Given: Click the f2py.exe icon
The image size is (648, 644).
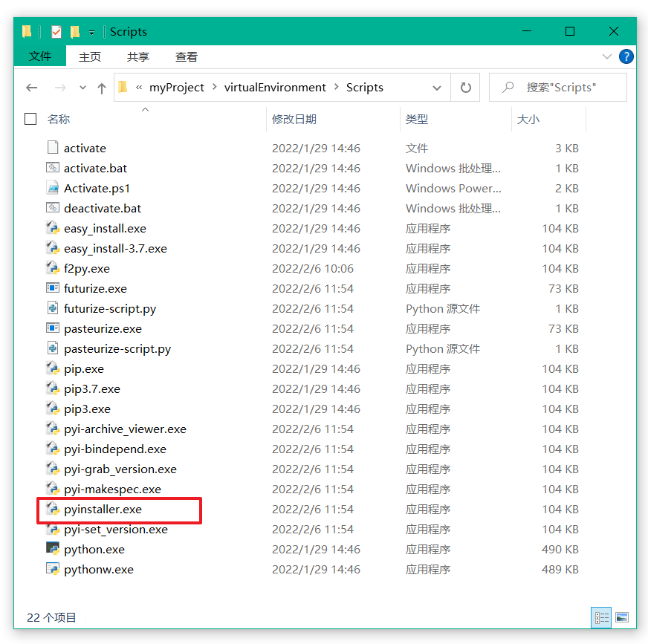Looking at the screenshot, I should (53, 267).
